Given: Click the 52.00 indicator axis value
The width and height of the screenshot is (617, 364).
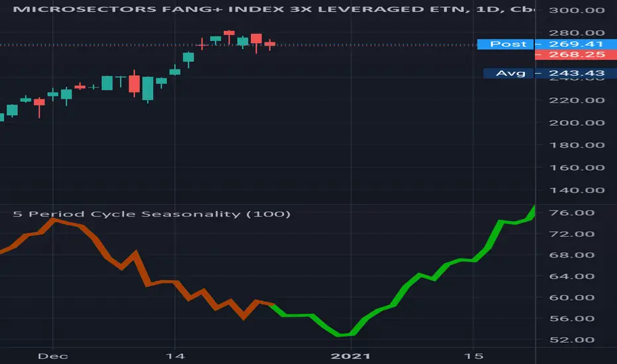Looking at the screenshot, I should click(571, 340).
